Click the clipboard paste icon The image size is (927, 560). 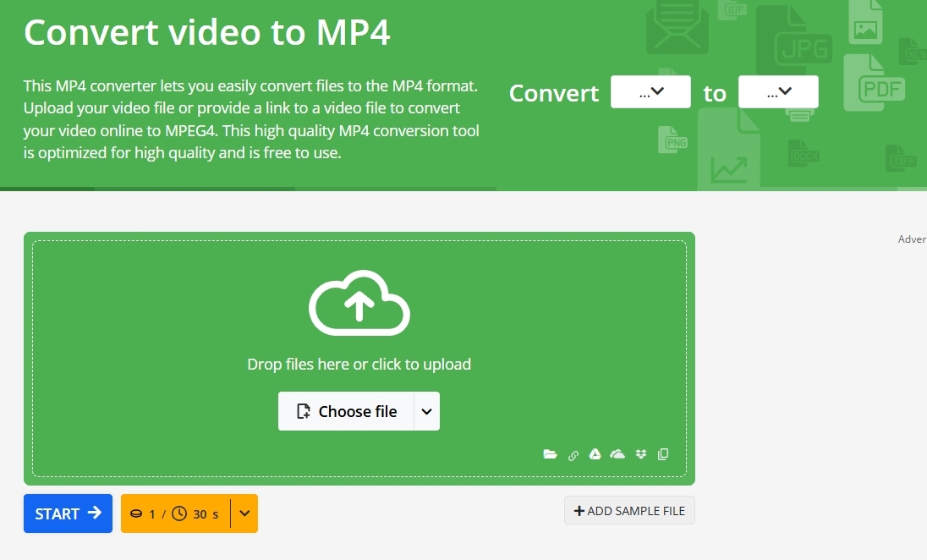coord(663,454)
